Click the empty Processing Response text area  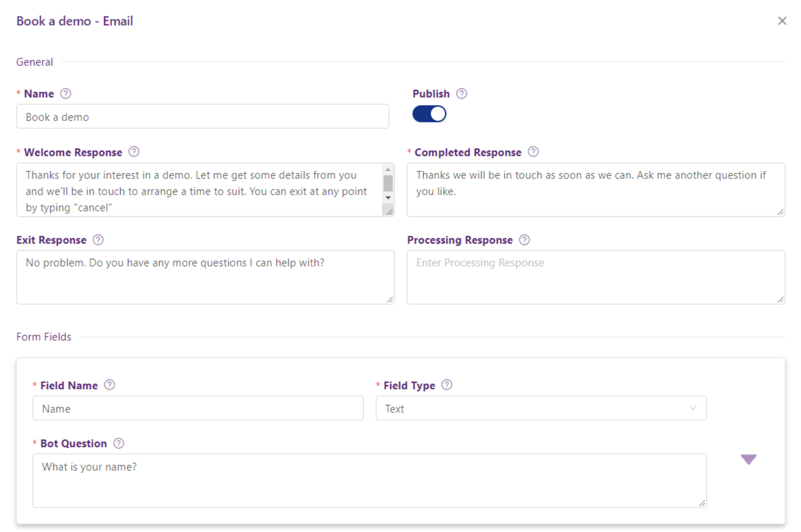click(x=595, y=277)
